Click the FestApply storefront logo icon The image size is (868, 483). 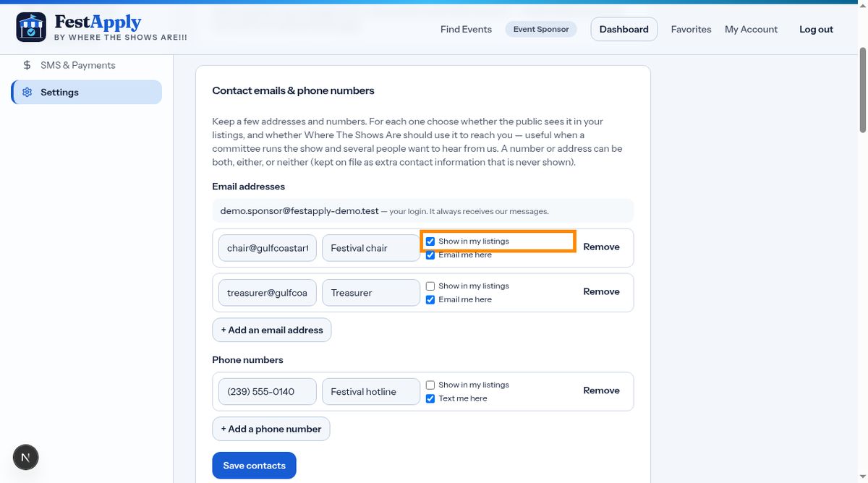coord(31,27)
